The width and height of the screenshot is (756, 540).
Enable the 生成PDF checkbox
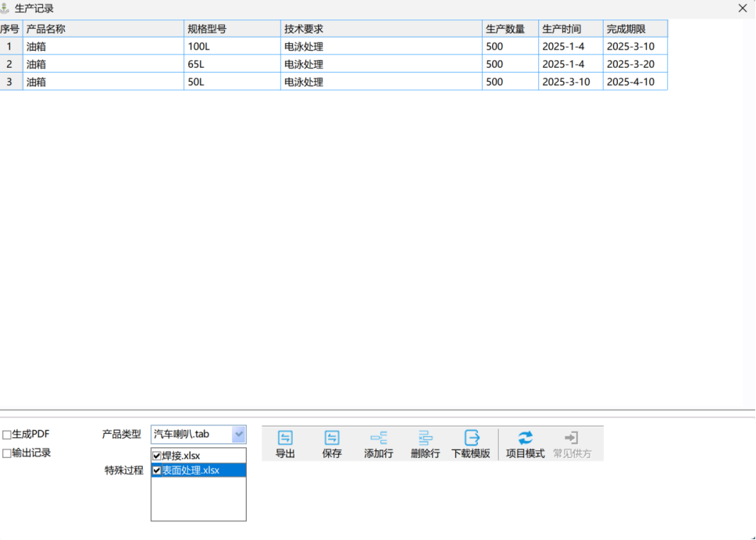point(7,435)
